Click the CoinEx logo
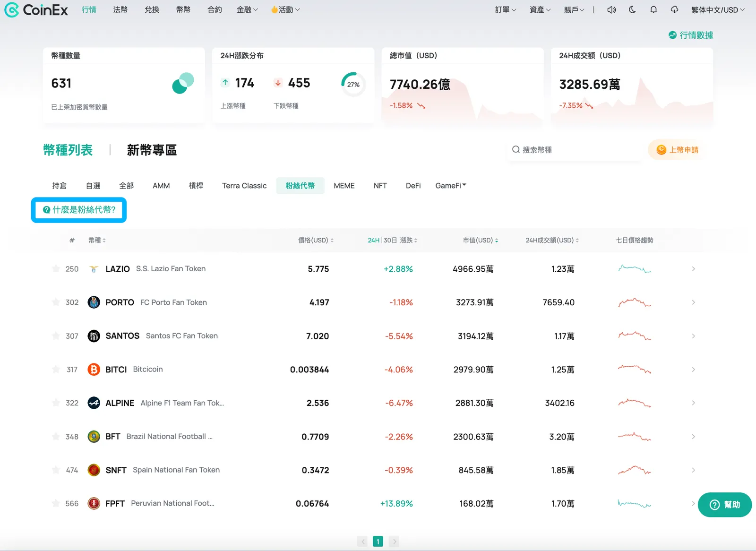Screen dimensions: 756x551 pyautogui.click(x=36, y=9)
